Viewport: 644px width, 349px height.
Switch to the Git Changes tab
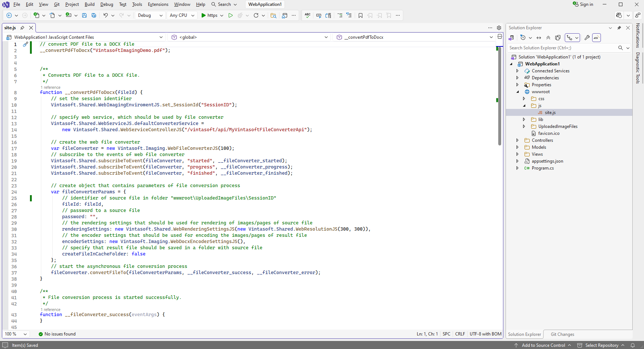click(562, 334)
